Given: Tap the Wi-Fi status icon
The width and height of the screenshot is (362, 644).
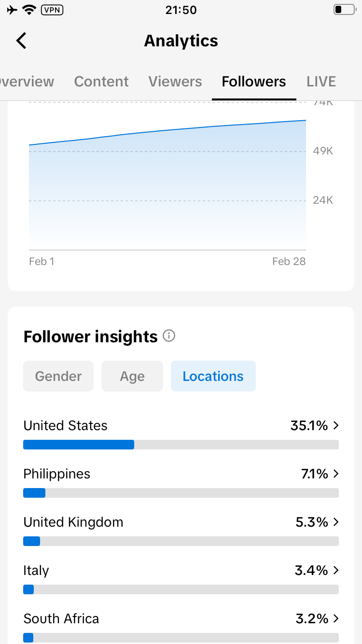Looking at the screenshot, I should coord(30,10).
